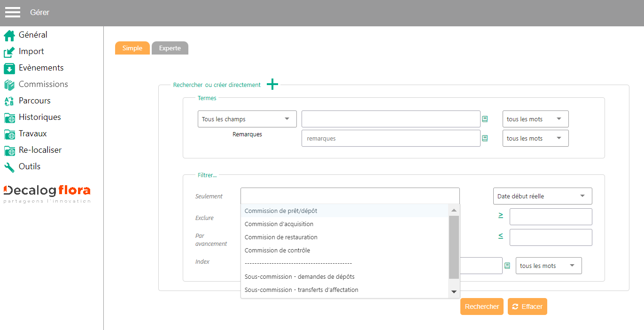Image resolution: width=644 pixels, height=330 pixels.
Task: Open tous les mots dropdown beside remarques
Action: click(535, 138)
